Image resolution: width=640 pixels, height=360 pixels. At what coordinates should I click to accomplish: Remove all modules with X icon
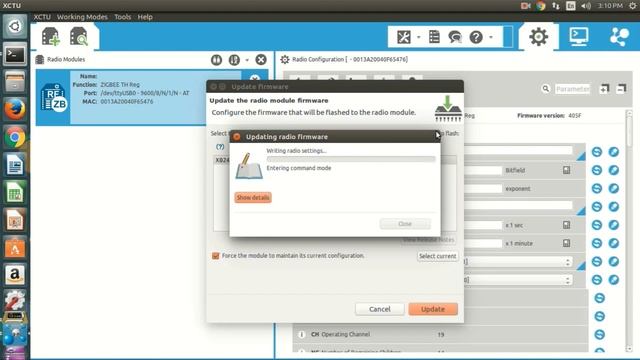261,60
